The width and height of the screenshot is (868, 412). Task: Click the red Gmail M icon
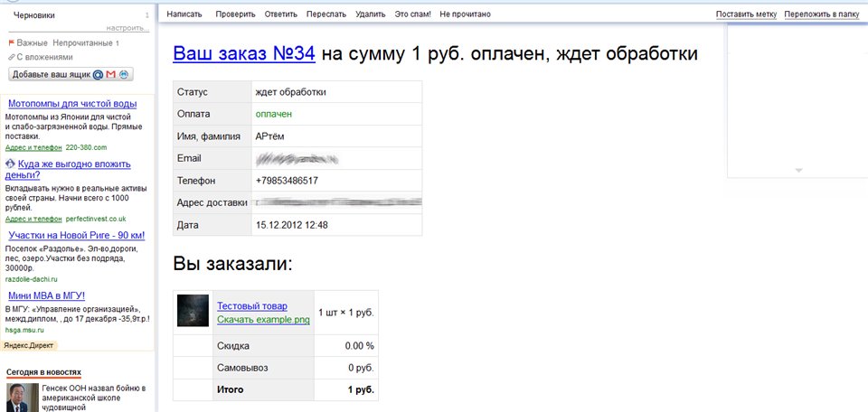[110, 74]
